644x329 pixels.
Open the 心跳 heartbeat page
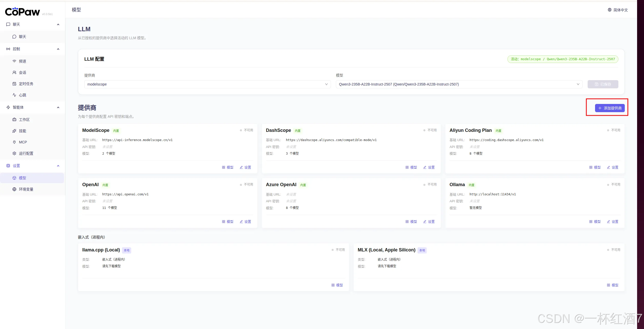pos(22,95)
